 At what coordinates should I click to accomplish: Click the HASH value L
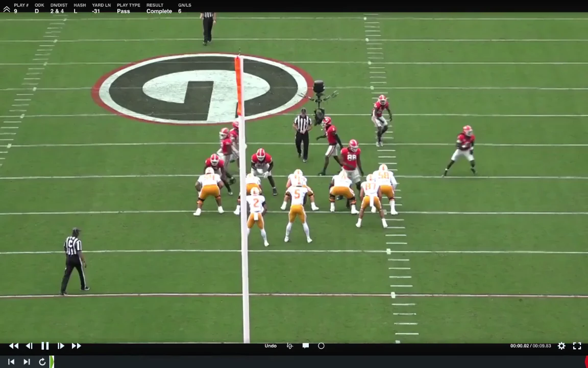point(76,11)
